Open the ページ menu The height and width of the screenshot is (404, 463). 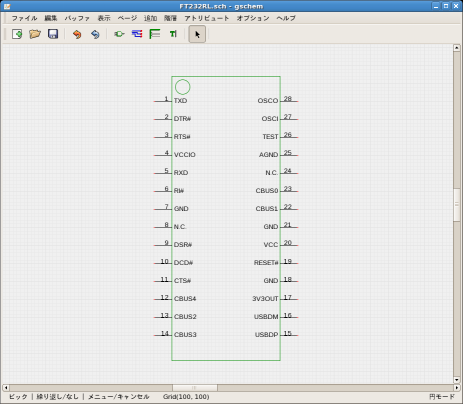click(127, 18)
